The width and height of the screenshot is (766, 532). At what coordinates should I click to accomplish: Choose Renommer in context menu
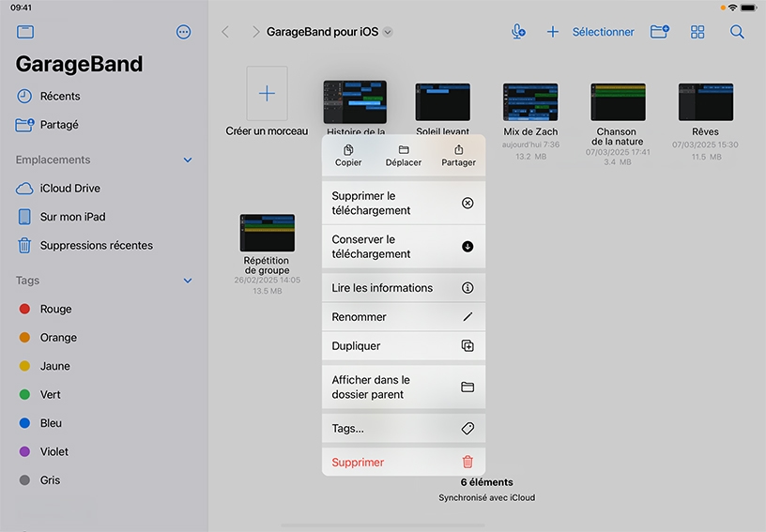click(404, 317)
